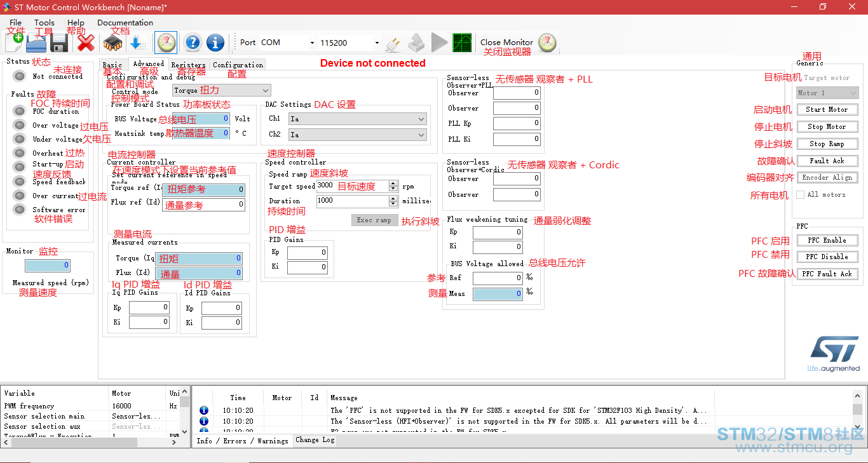Open a project using the blue folder icon
Viewport: 868px width, 463px height.
(36, 43)
